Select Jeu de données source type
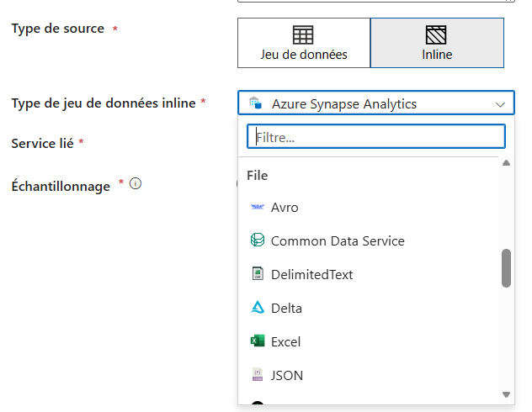 click(304, 43)
